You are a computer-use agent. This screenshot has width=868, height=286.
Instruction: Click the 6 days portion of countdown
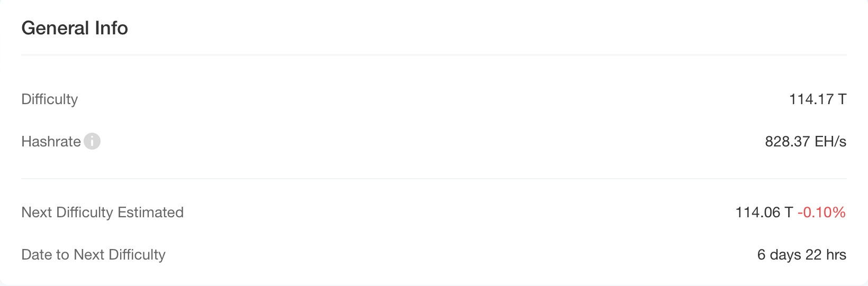(779, 255)
